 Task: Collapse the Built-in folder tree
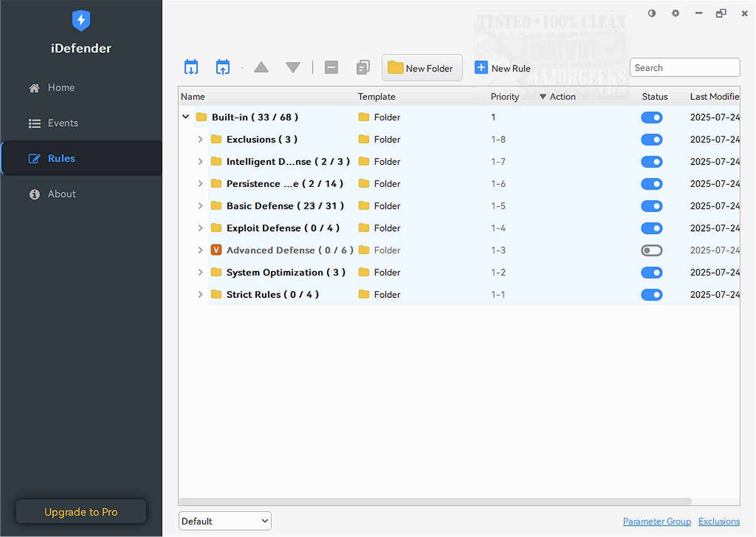click(x=186, y=117)
